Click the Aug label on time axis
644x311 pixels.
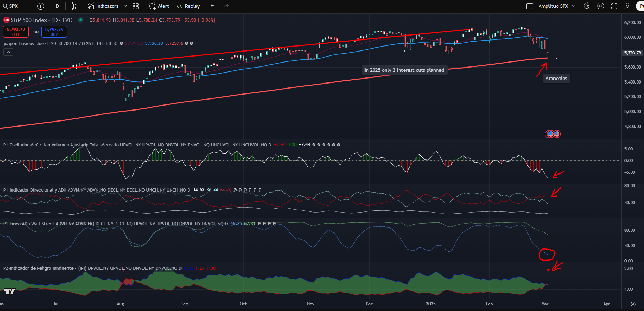click(x=120, y=304)
